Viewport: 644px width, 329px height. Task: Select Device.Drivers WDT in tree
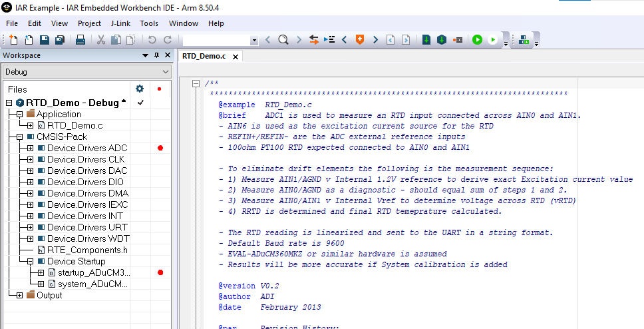tap(88, 238)
